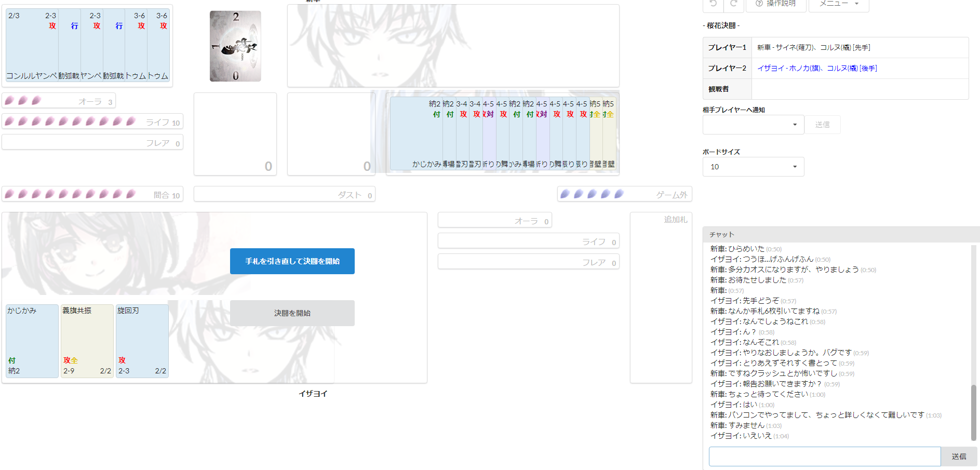
Task: Click opponent's ライフ 10 petal row
Action: pos(92,122)
